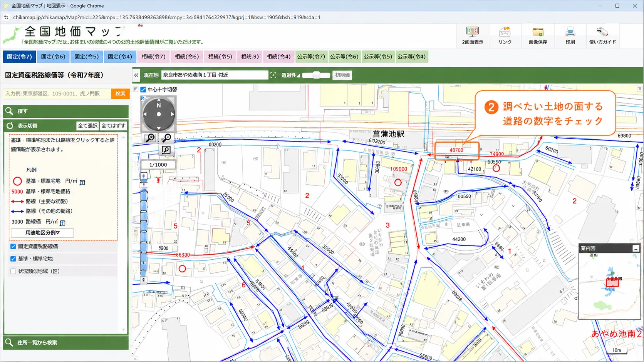
Task: Expand the 探す search section
Action: [65, 111]
